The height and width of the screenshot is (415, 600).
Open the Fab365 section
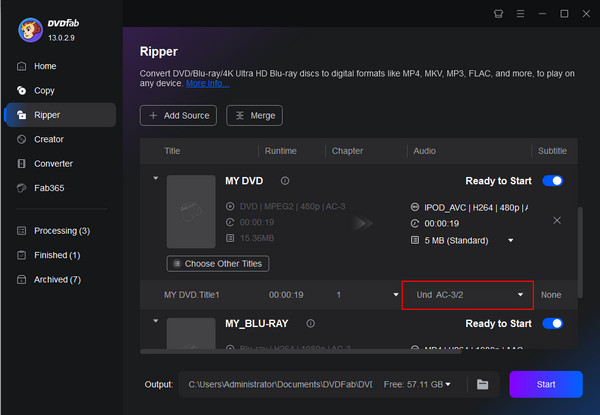point(49,188)
